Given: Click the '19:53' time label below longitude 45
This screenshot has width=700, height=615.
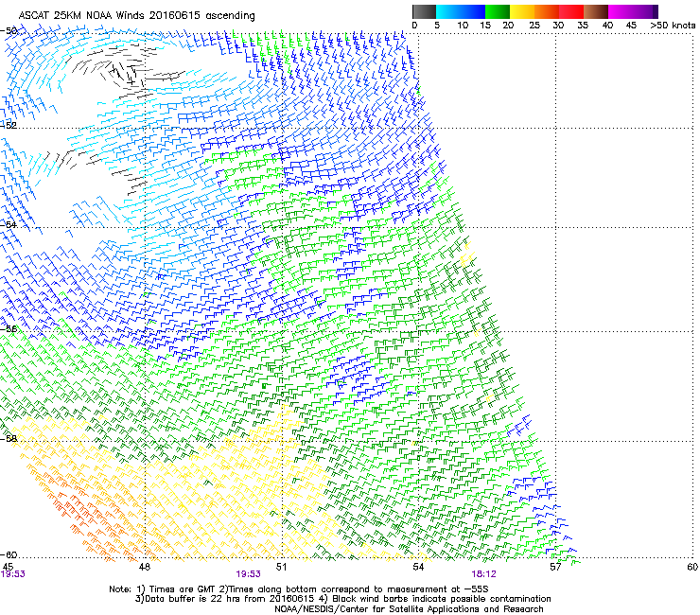Looking at the screenshot, I should click(x=12, y=574).
